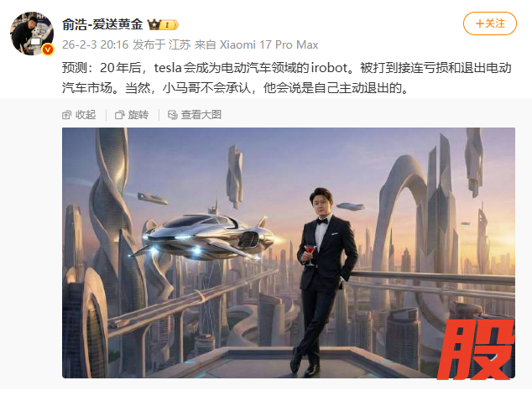Click the rotate icon beside 旋转
532x396 pixels.
[x=119, y=115]
